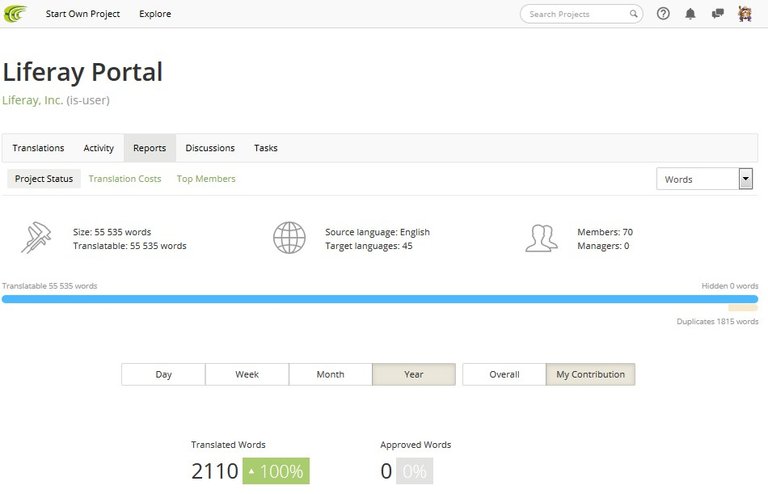Viewport: 768px width, 494px height.
Task: Open the Translation Costs report
Action: tap(125, 179)
